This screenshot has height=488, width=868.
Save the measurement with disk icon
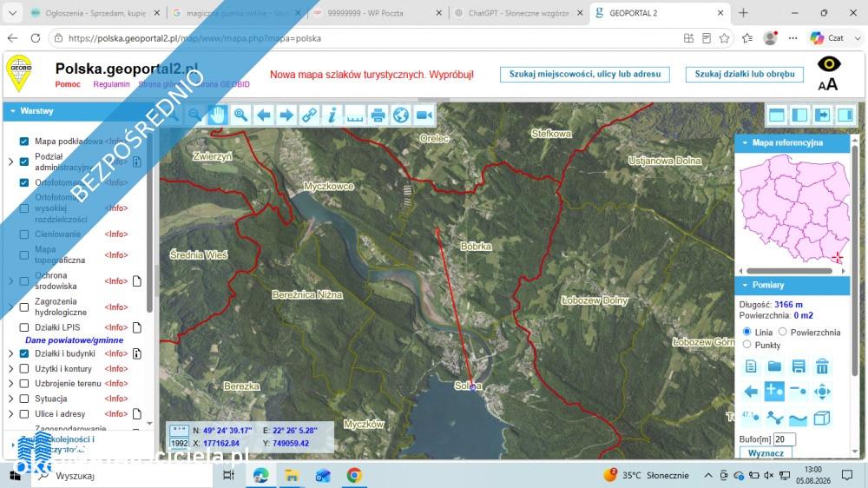click(x=799, y=366)
